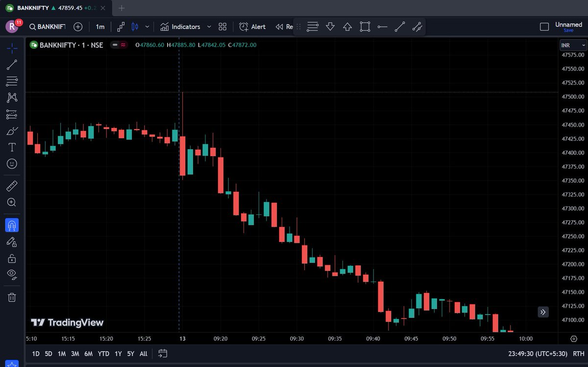Set range to 5D
This screenshot has width=588, height=367.
[x=49, y=353]
